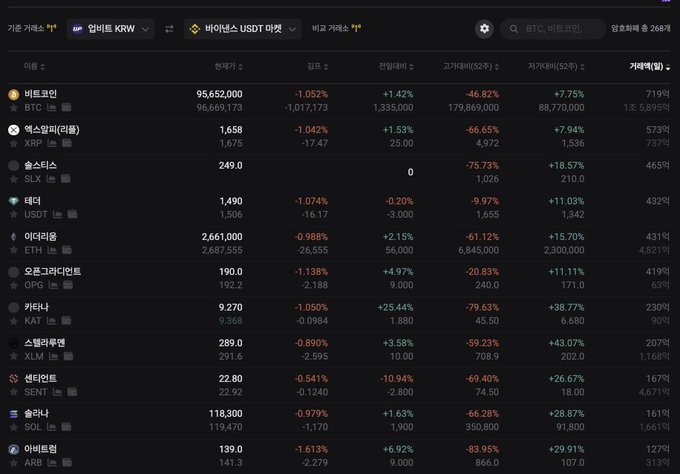Toggle favorite star for KAT
The image size is (680, 474).
click(14, 321)
